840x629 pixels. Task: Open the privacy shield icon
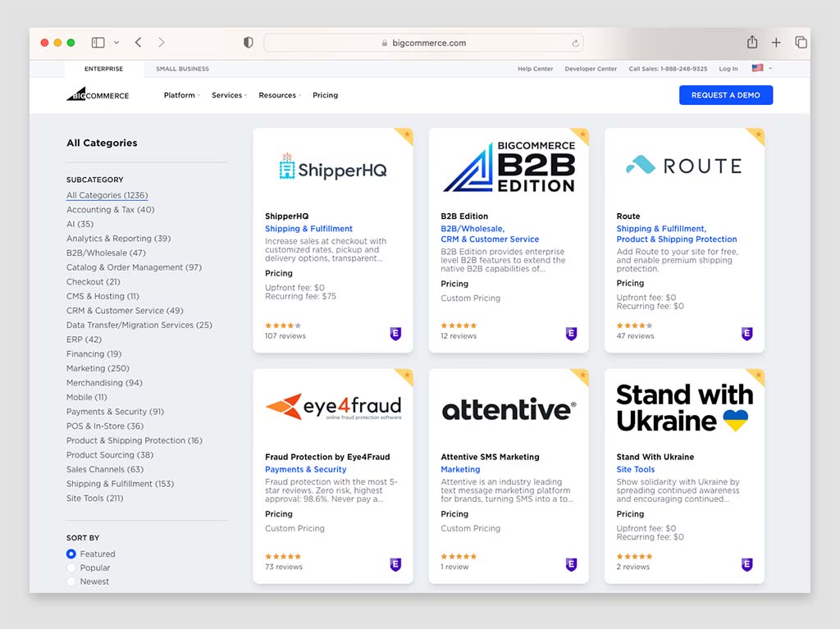coord(248,43)
